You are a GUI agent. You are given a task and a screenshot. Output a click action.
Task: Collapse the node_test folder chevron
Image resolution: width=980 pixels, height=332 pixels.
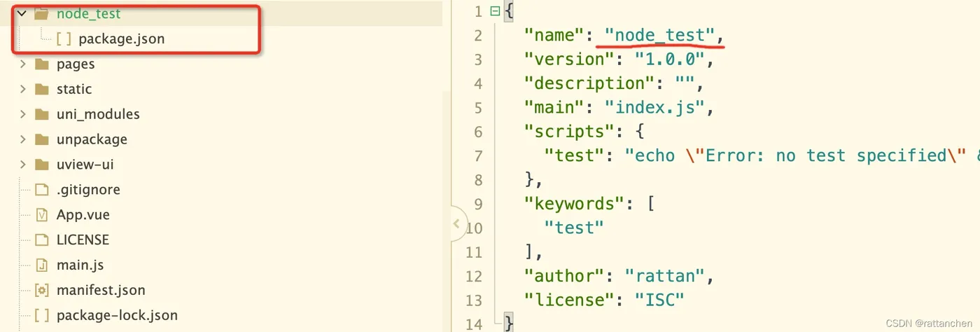click(22, 13)
